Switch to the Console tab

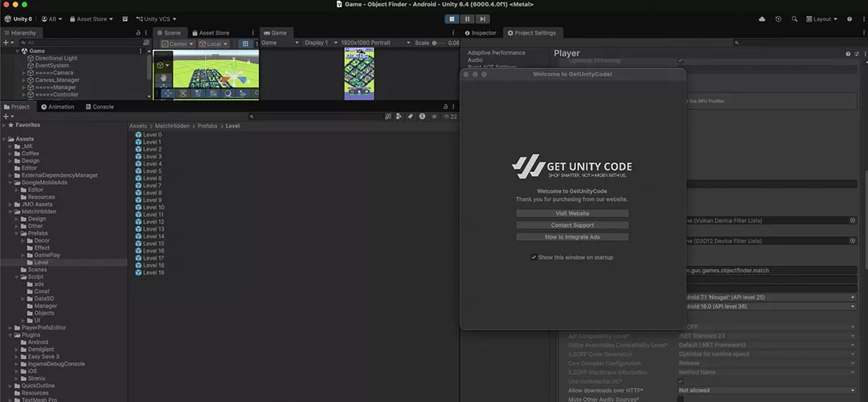(99, 106)
